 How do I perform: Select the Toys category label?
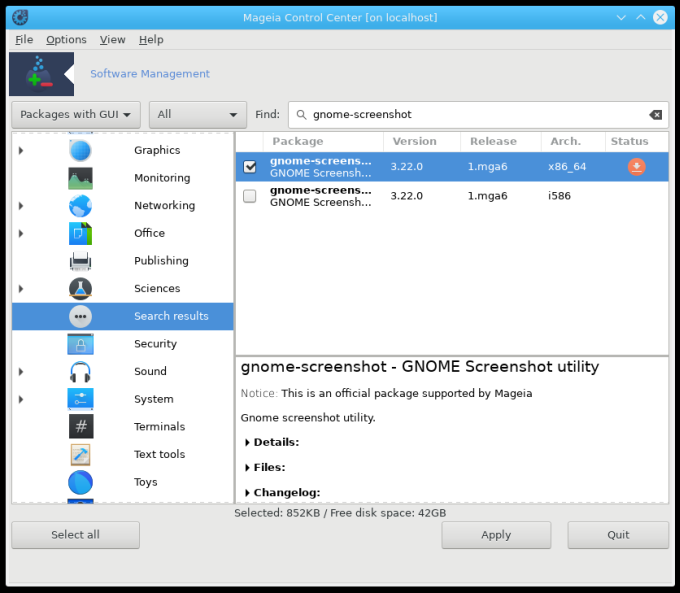(x=146, y=482)
